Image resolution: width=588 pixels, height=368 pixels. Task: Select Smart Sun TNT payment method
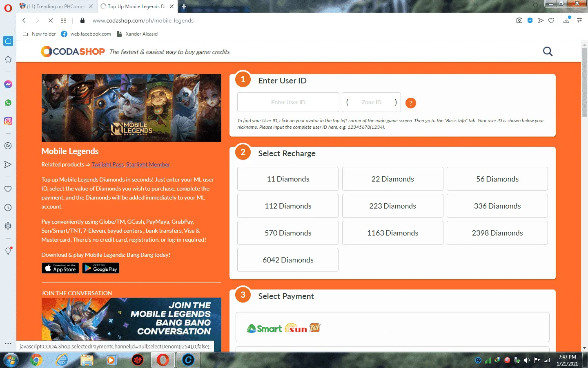392,327
